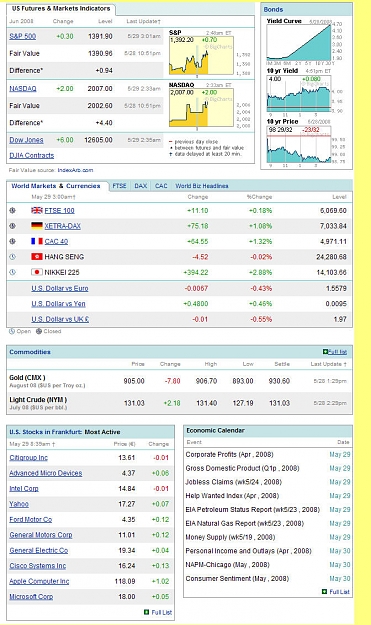Click Gold (CMX) commodity row label
This screenshot has height=625, width=371.
[27, 377]
